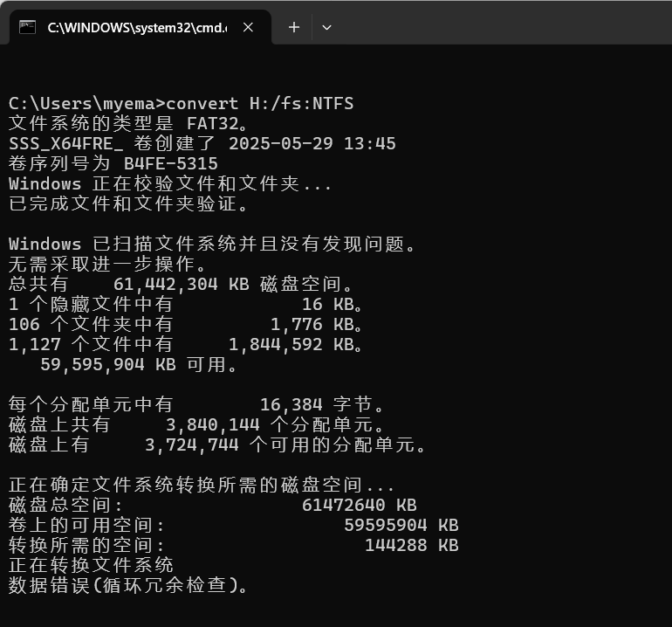Click the command line 'convert H:/fs:NTFS'
The image size is (672, 627).
(x=260, y=103)
